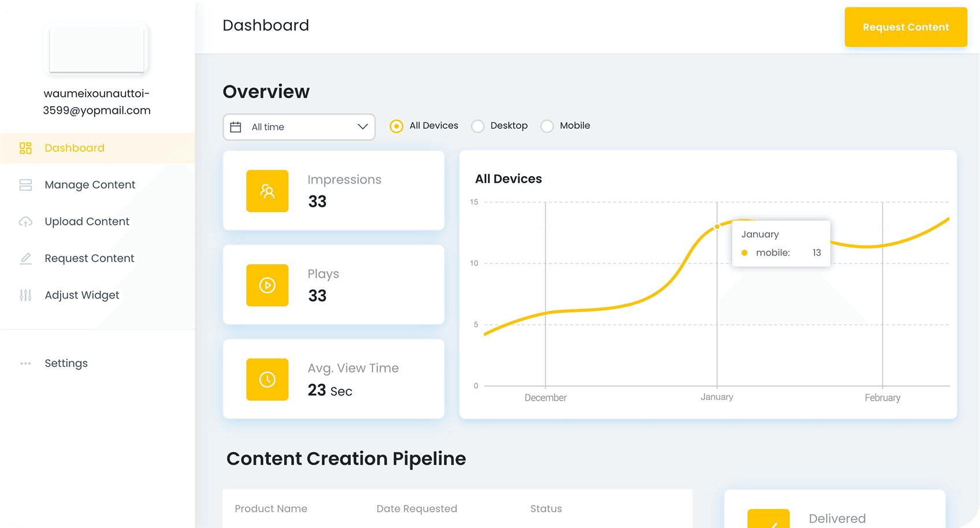Click the Manage Content stack icon
Viewport: 980px width, 528px height.
point(25,185)
